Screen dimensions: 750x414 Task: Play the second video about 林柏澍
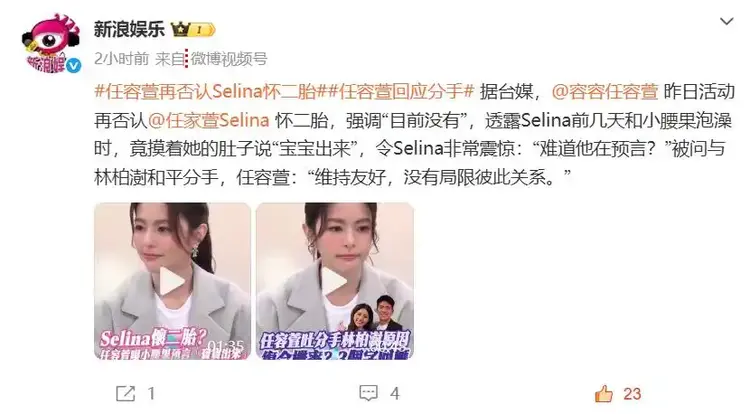[335, 281]
